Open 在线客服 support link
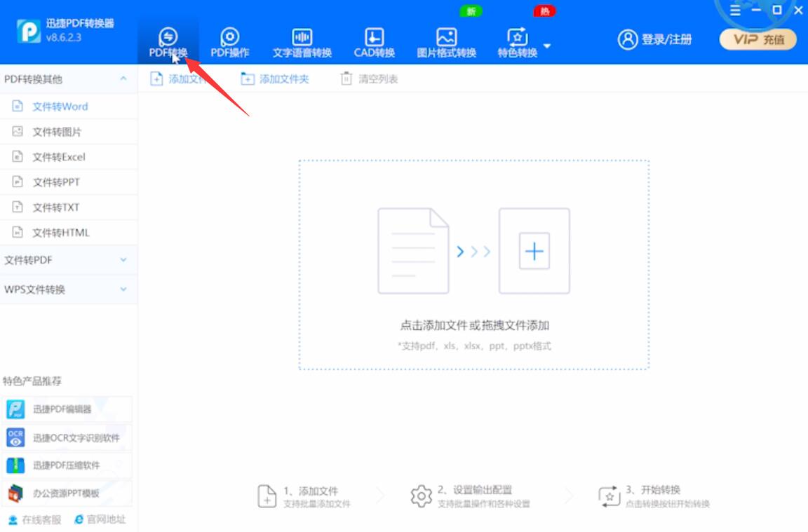The image size is (808, 532). pos(34,519)
